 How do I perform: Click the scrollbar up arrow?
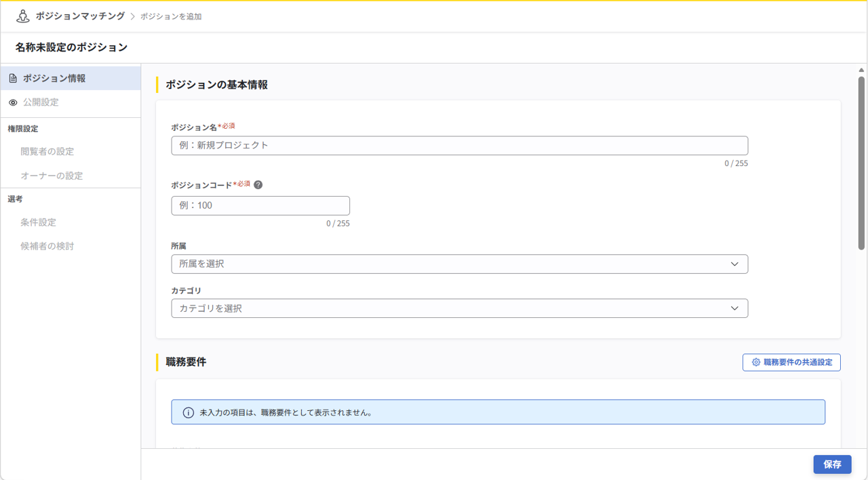click(862, 70)
